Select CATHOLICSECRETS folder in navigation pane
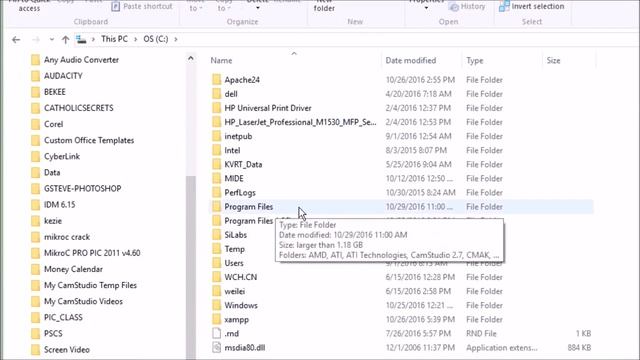The width and height of the screenshot is (640, 360). [x=79, y=108]
